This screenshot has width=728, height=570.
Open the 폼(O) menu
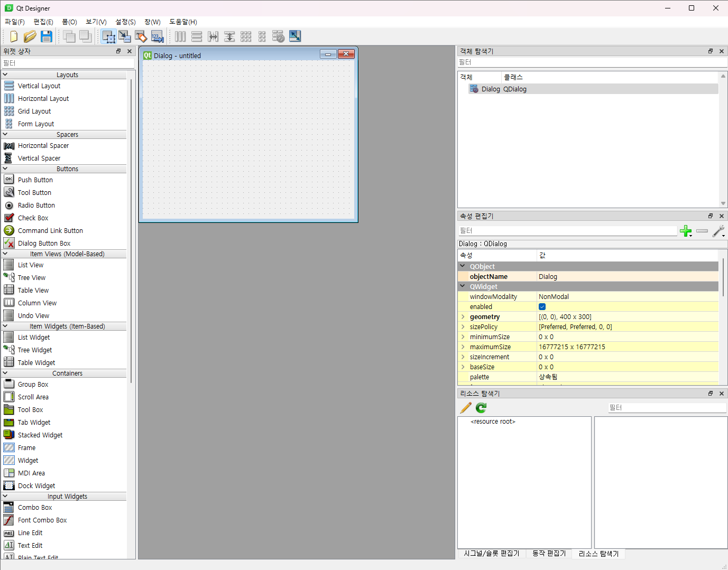[69, 22]
